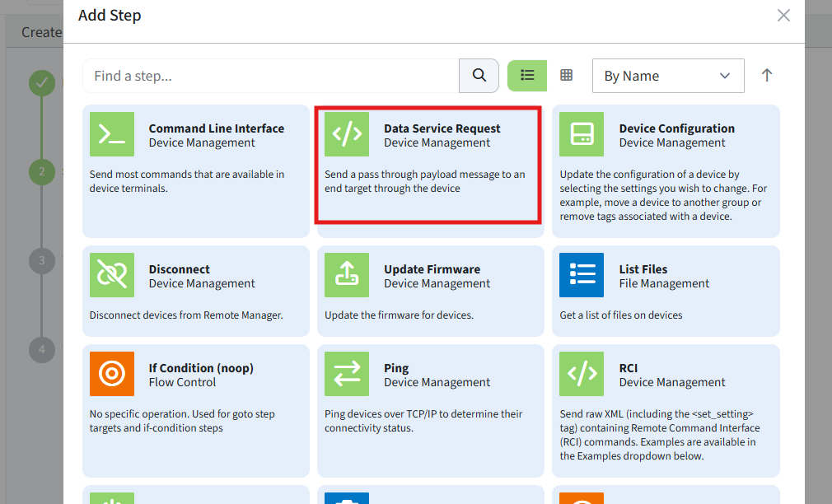
Task: Click the Update Firmware upload icon
Action: [347, 275]
